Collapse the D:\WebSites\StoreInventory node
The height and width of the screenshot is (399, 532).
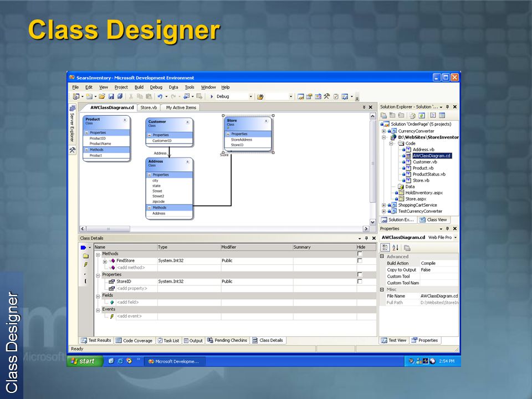(383, 137)
